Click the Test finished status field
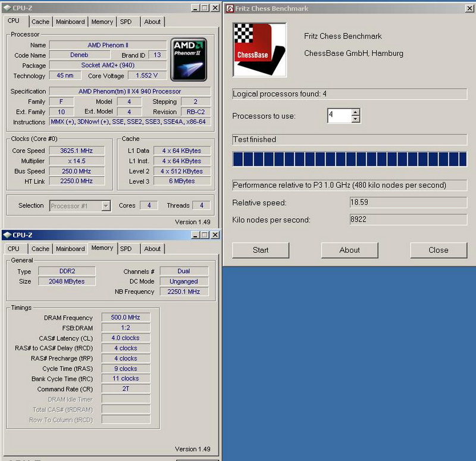476x461 pixels. [349, 139]
